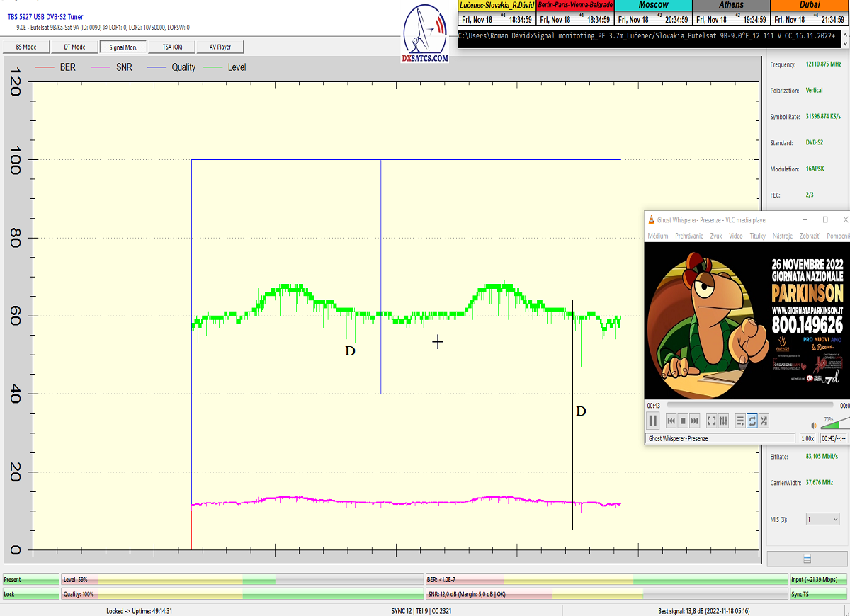Open the Médium menu in VLC
This screenshot has height=616, width=850.
[657, 236]
